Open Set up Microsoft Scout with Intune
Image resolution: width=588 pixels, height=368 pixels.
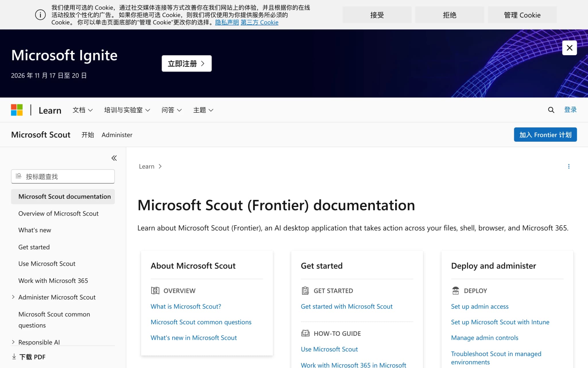(500, 322)
